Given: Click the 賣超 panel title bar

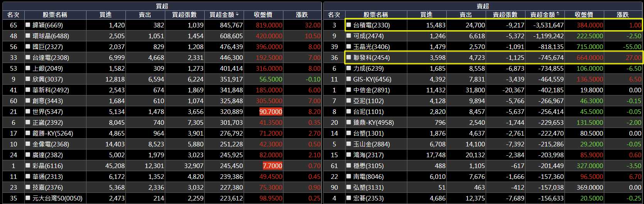Looking at the screenshot, I should (483, 6).
